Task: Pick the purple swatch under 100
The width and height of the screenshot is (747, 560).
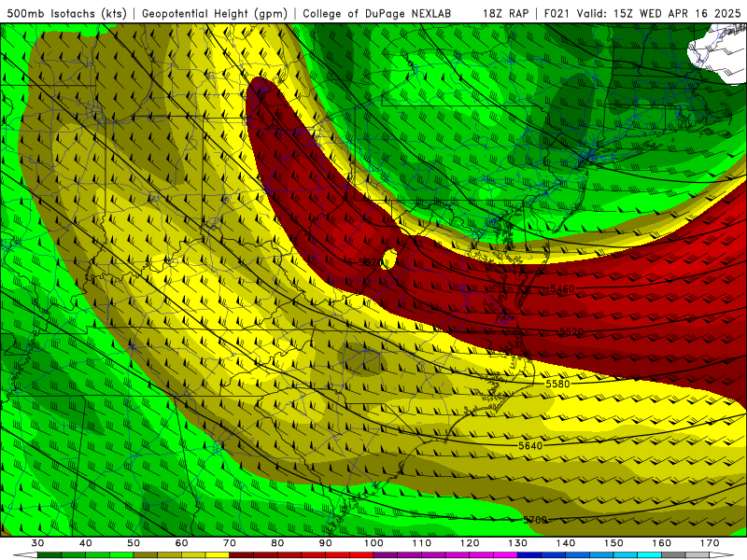Action: point(386,555)
